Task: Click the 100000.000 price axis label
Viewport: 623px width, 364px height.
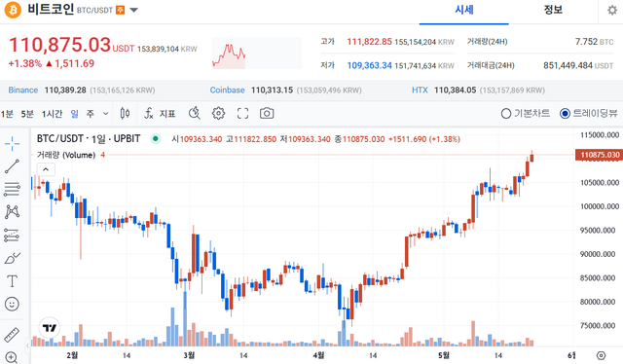Action: coord(600,206)
